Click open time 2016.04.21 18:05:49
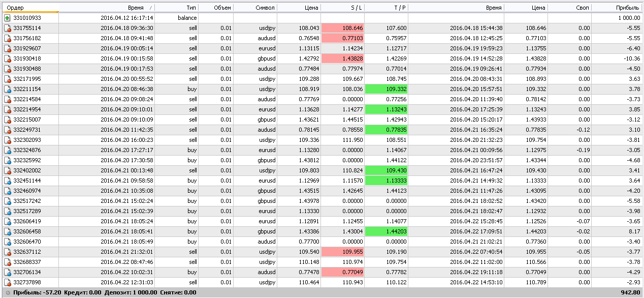644x298 pixels. 127,242
